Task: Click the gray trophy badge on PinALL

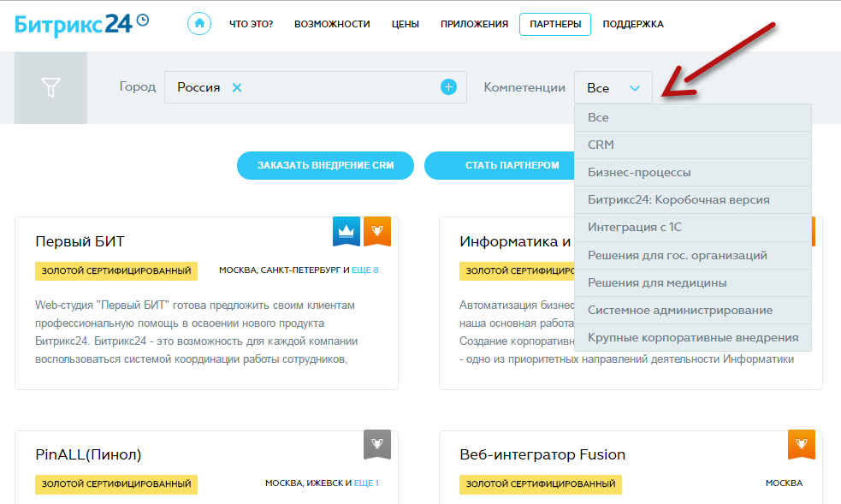Action: [x=377, y=443]
